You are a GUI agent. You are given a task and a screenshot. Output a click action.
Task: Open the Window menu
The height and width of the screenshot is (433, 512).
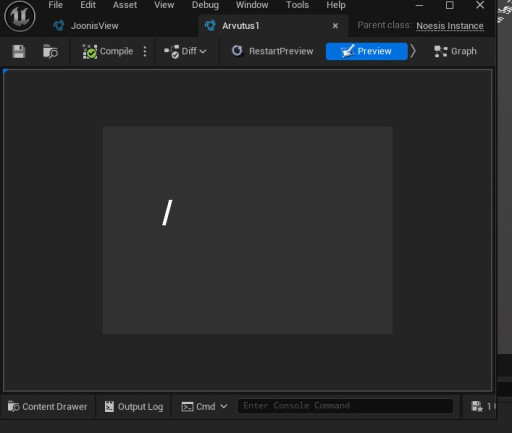(252, 5)
